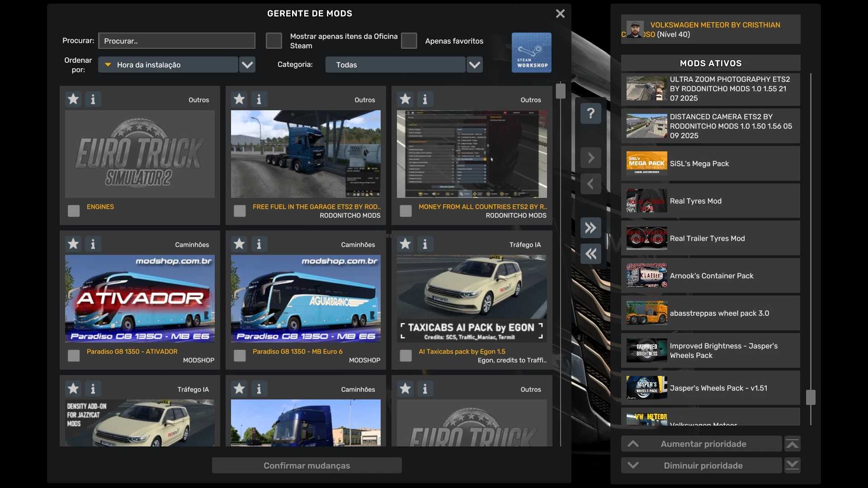Click the Confirmar mudanças button
Image resolution: width=868 pixels, height=488 pixels.
click(307, 465)
